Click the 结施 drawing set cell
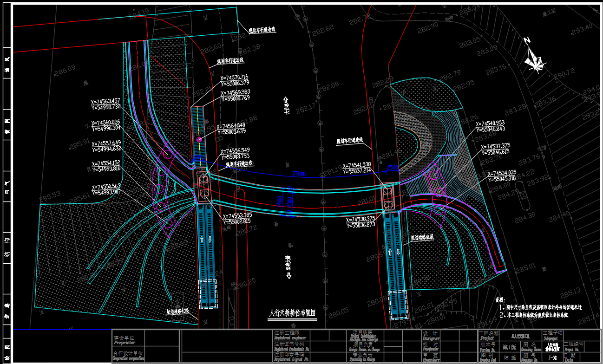603x364 pixels. (x=510, y=357)
